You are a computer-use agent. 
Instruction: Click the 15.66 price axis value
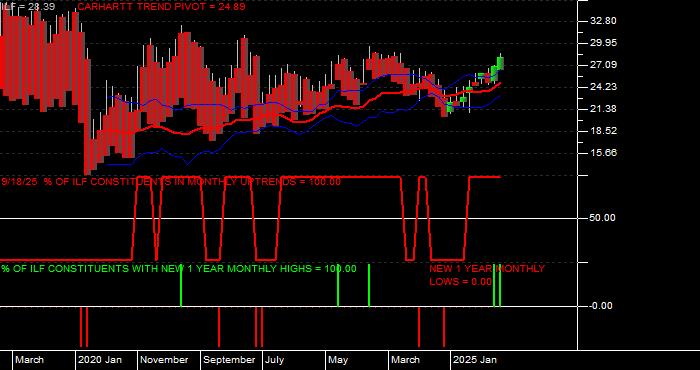tap(603, 153)
